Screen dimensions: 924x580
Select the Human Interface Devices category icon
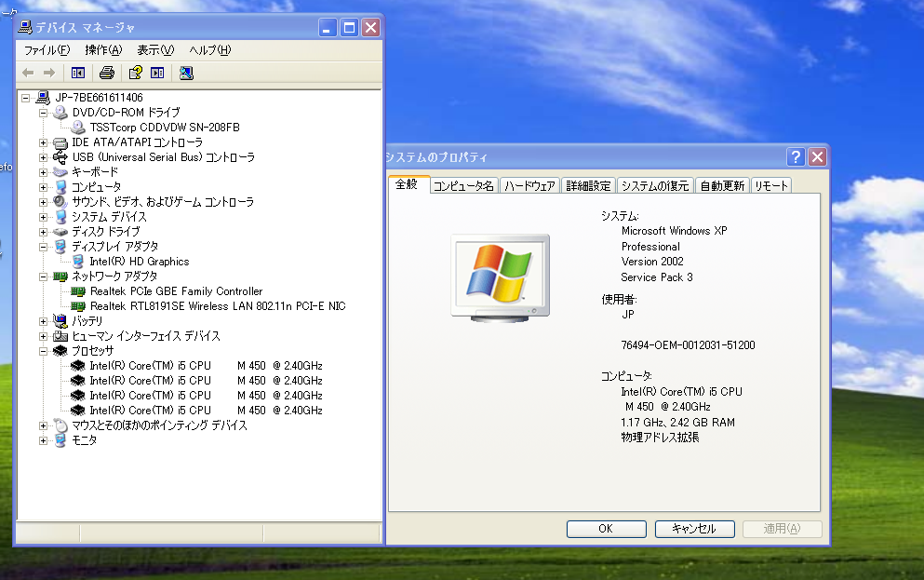(60, 336)
